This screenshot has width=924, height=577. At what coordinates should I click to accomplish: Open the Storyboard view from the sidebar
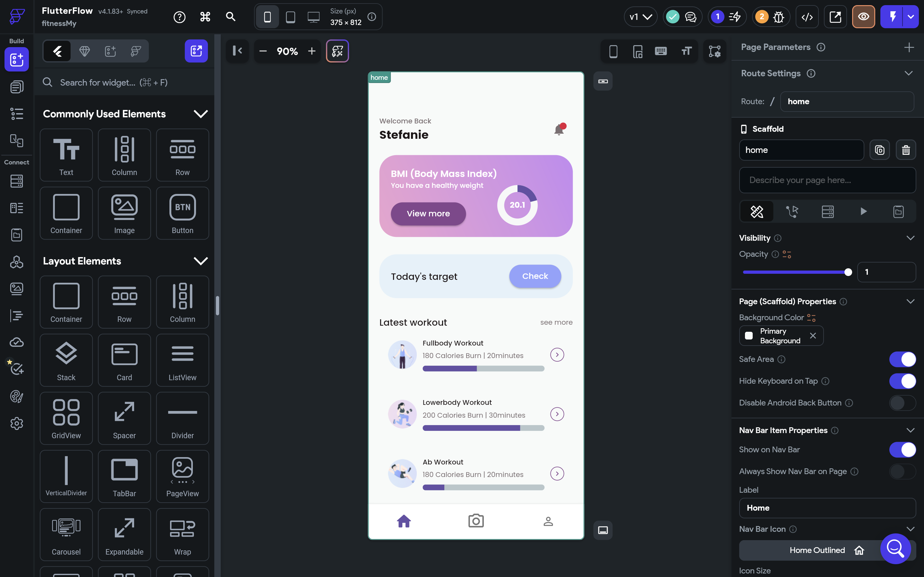tap(16, 140)
